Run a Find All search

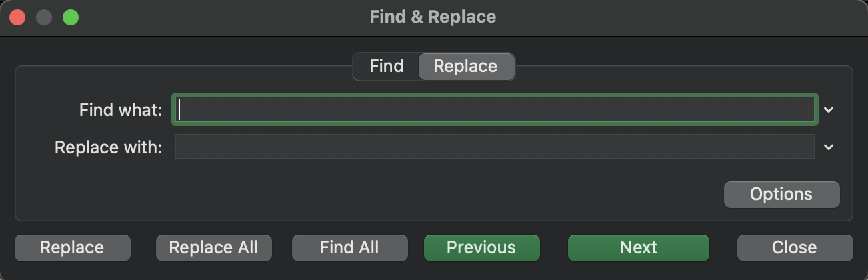(x=349, y=247)
